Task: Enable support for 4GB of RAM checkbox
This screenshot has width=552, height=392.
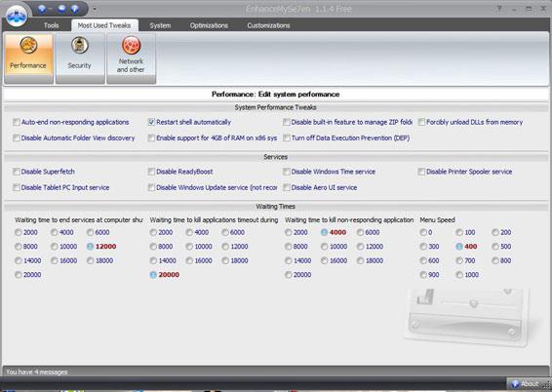Action: coord(151,137)
